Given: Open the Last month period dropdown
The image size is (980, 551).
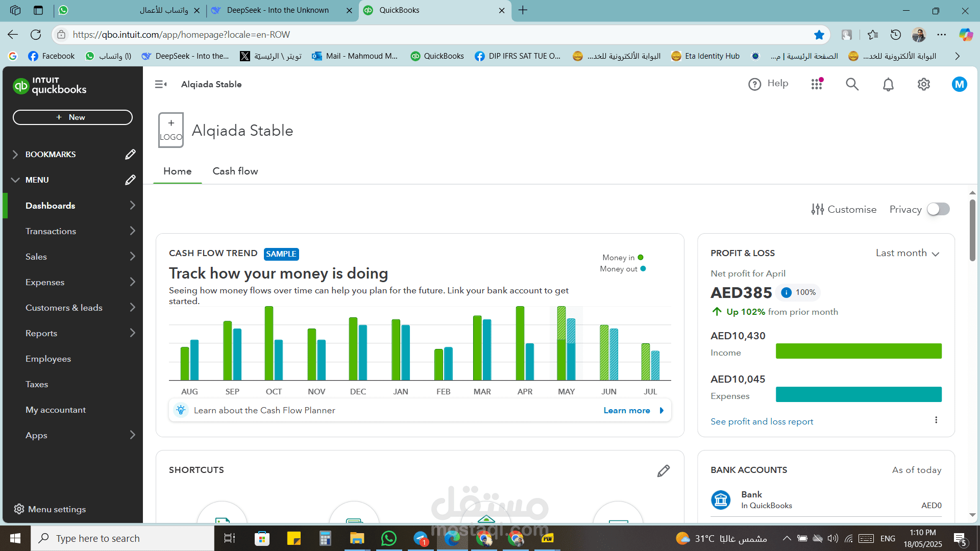Looking at the screenshot, I should pos(908,253).
